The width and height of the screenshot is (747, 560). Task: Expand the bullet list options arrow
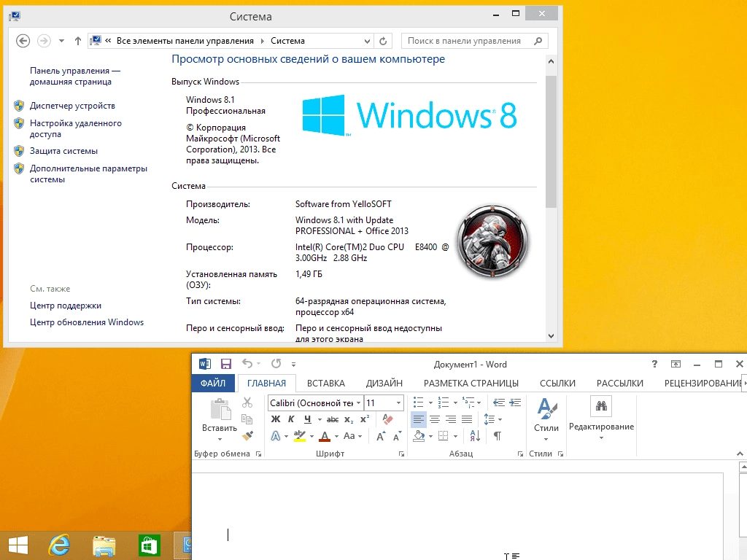coord(430,402)
